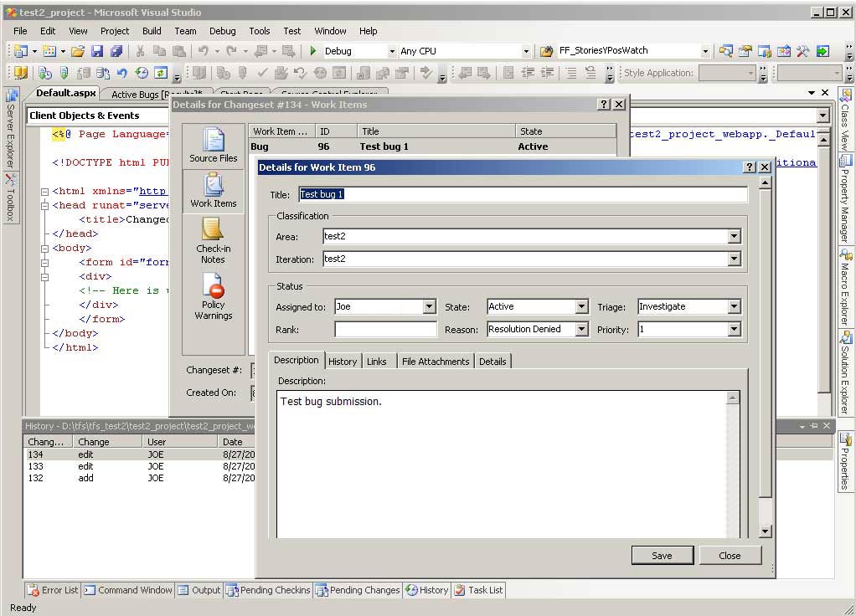The width and height of the screenshot is (856, 616).
Task: Collapse the head element outline node
Action: 44,206
